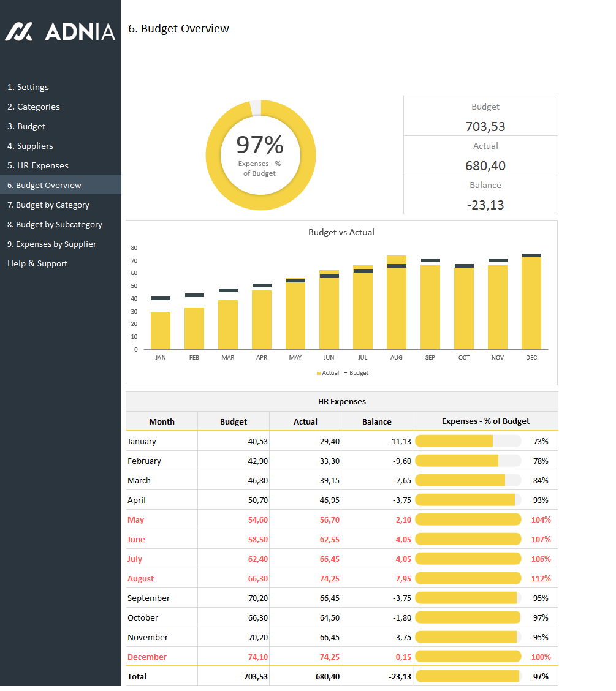Switch to Budget by Subcategory
The height and width of the screenshot is (691, 616).
55,224
